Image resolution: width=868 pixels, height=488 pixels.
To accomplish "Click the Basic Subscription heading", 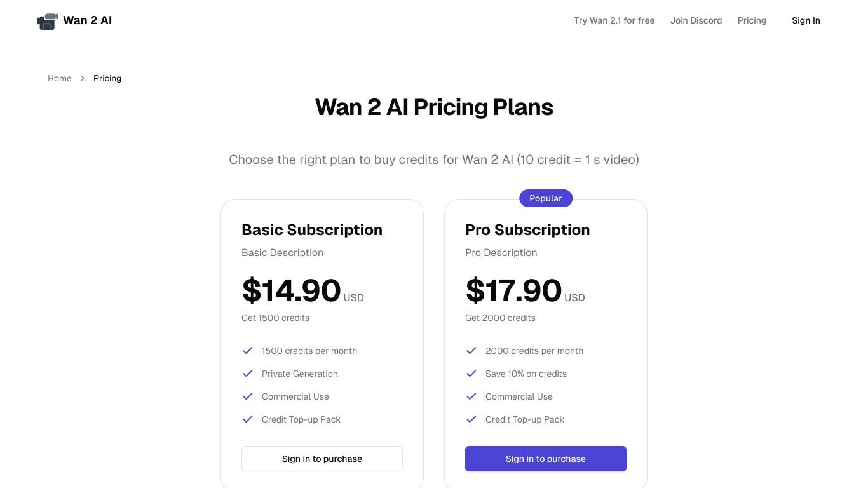I will pyautogui.click(x=312, y=230).
